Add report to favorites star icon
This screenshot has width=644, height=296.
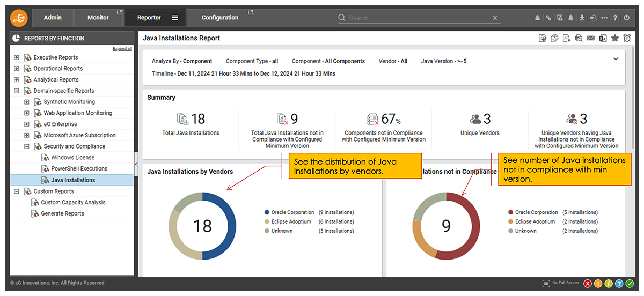(x=615, y=38)
